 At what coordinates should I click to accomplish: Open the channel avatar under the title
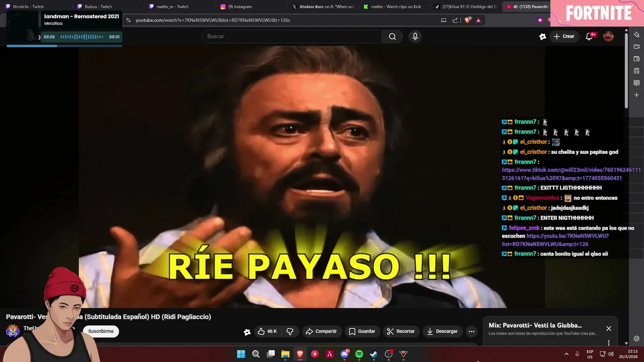13,331
